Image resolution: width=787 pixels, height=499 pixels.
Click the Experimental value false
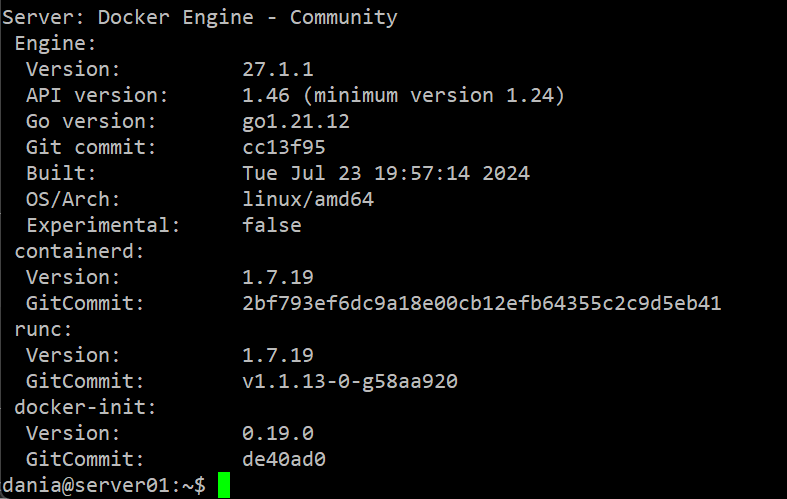[272, 225]
